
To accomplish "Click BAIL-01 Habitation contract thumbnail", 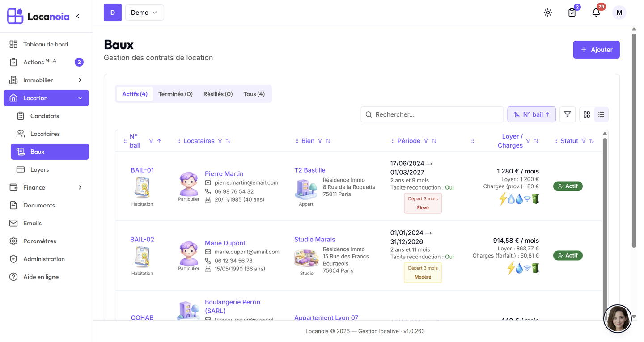I will point(142,187).
